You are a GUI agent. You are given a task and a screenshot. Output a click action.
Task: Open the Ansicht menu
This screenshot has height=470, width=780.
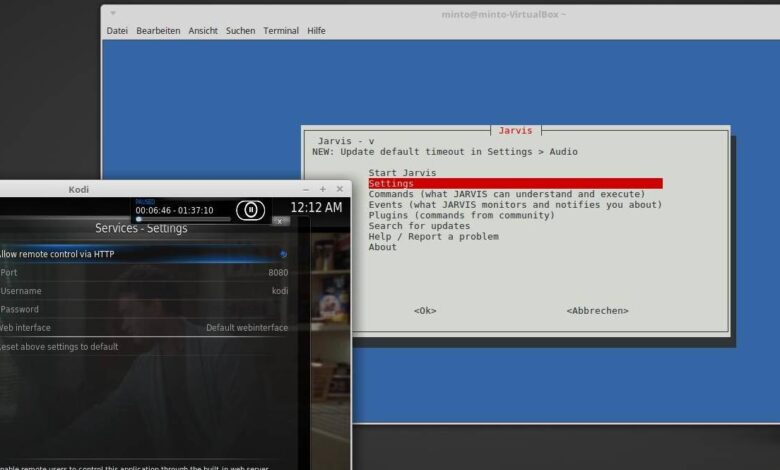[203, 31]
